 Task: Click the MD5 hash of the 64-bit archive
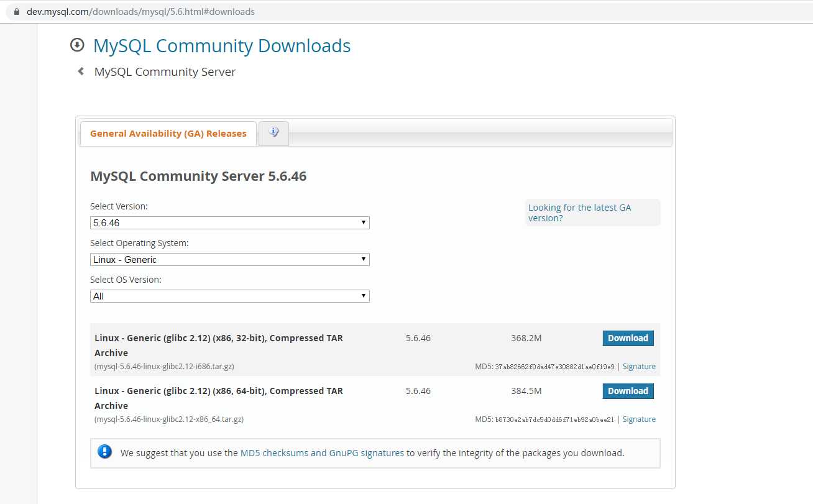pos(554,419)
